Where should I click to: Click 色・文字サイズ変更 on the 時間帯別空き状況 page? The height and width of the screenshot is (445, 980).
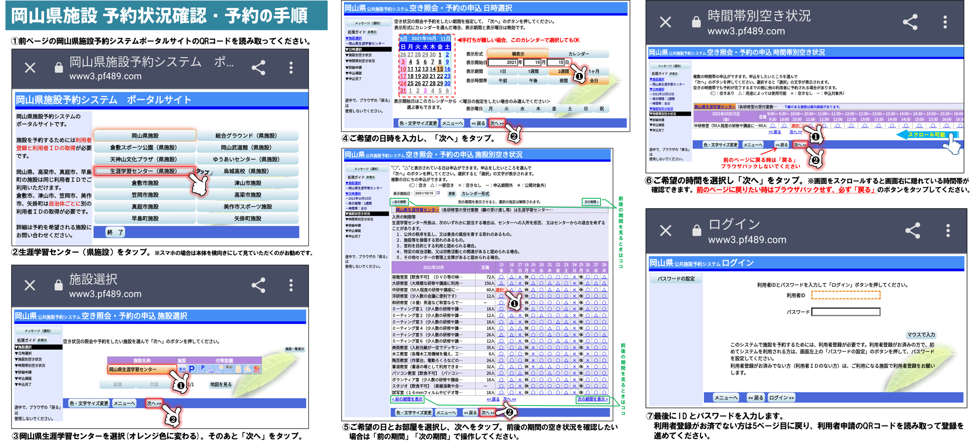tap(720, 145)
